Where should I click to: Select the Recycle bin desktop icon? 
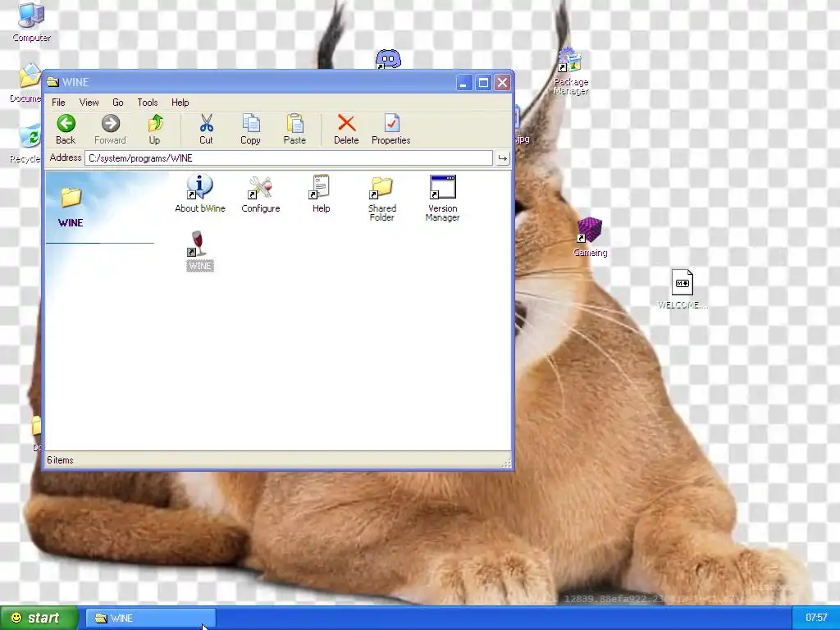[x=25, y=144]
